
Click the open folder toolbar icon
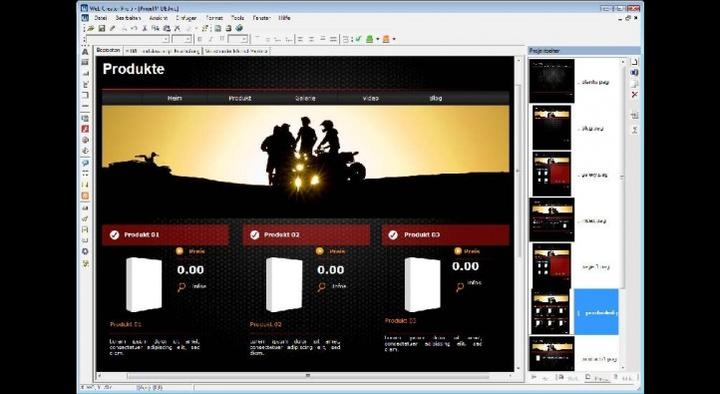pyautogui.click(x=91, y=28)
